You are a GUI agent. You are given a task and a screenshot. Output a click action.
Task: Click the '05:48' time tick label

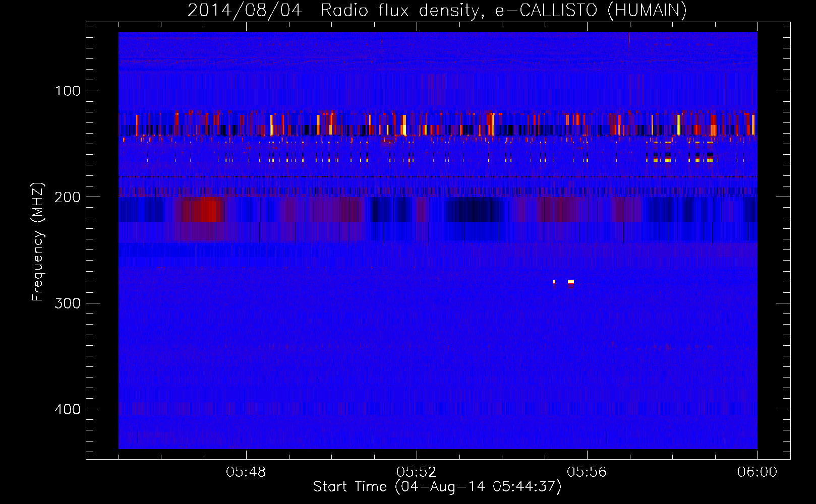click(x=246, y=472)
